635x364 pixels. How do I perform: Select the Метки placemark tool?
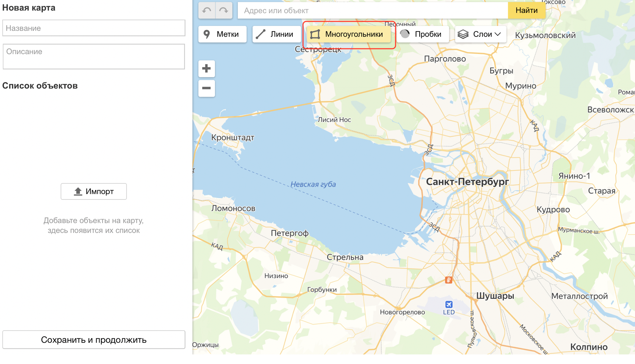click(x=222, y=34)
